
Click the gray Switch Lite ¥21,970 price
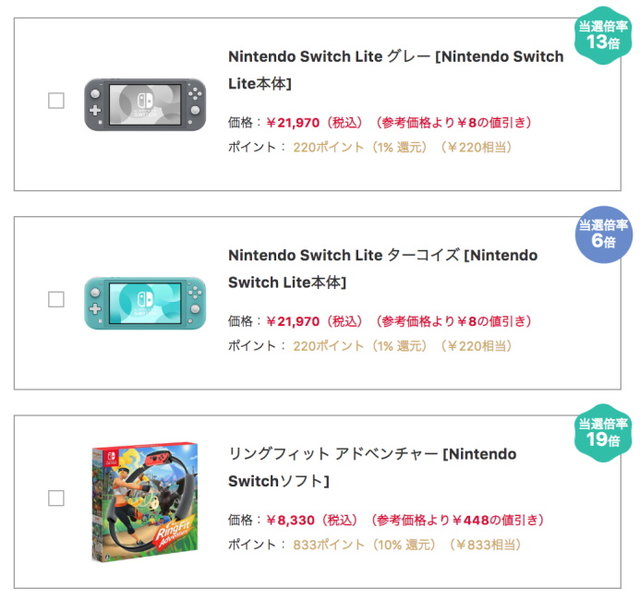click(x=293, y=122)
